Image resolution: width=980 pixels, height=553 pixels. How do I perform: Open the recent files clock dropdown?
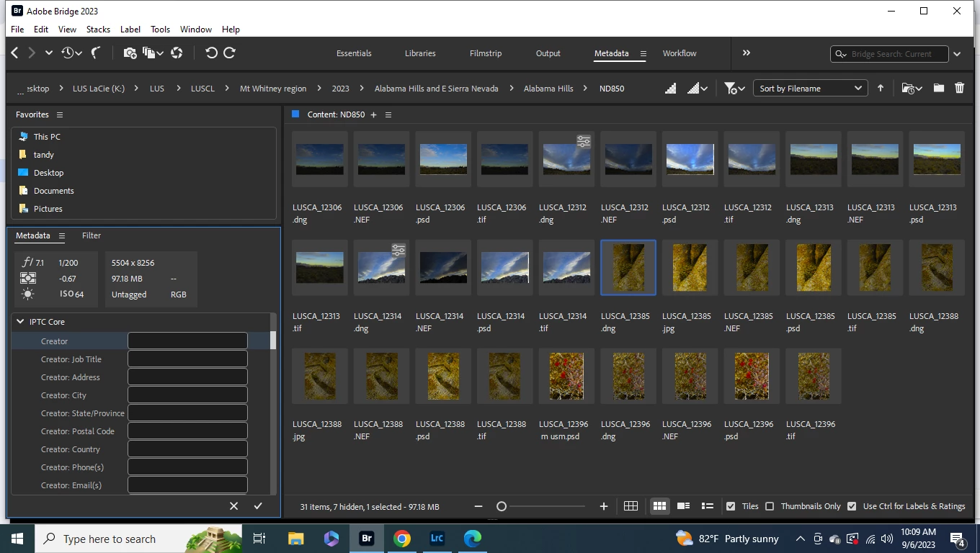71,53
